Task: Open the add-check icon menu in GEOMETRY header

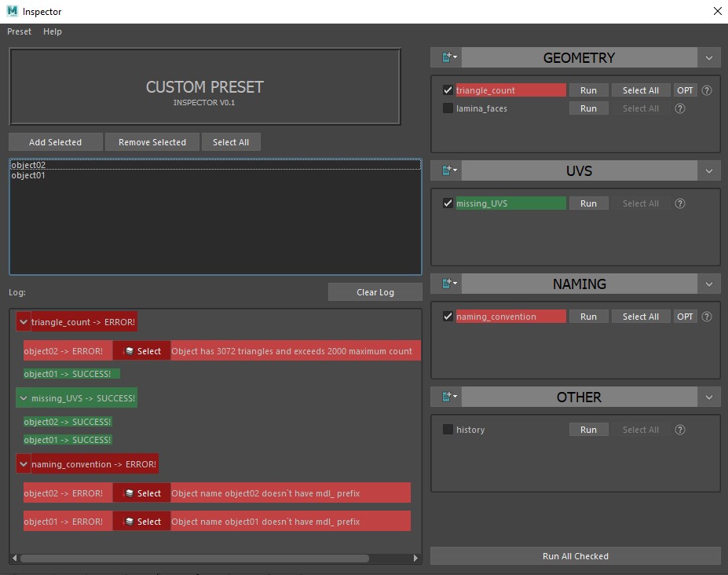Action: [x=446, y=57]
